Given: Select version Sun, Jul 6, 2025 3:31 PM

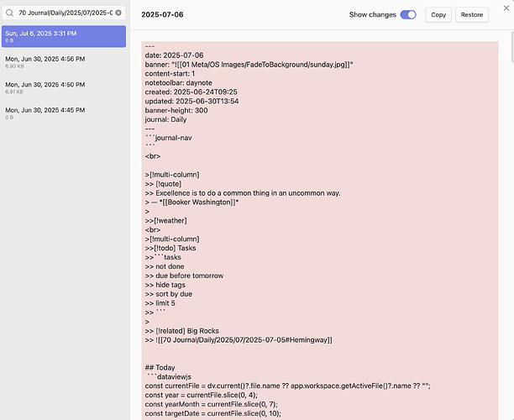Looking at the screenshot, I should 64,36.
